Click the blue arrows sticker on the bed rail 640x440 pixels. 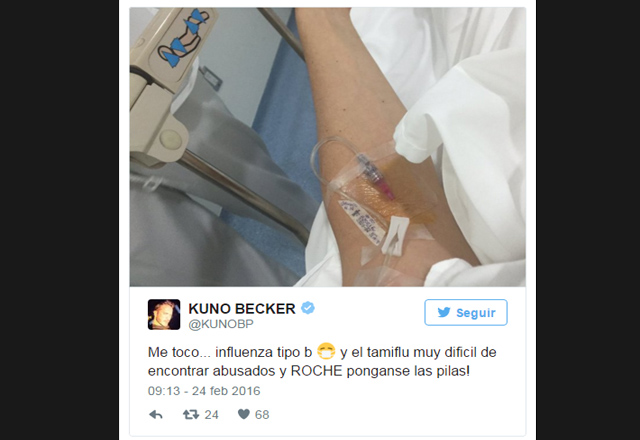[x=186, y=38]
